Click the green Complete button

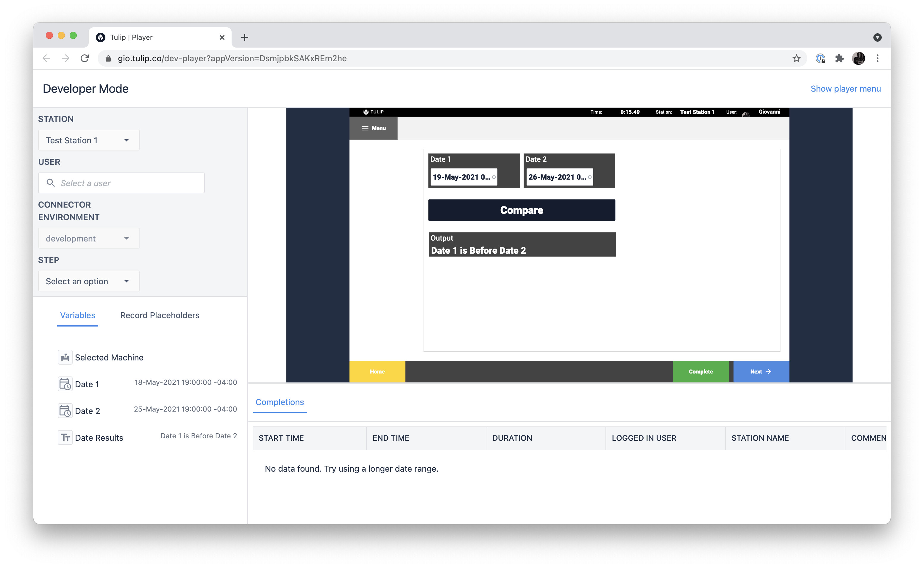(x=700, y=371)
